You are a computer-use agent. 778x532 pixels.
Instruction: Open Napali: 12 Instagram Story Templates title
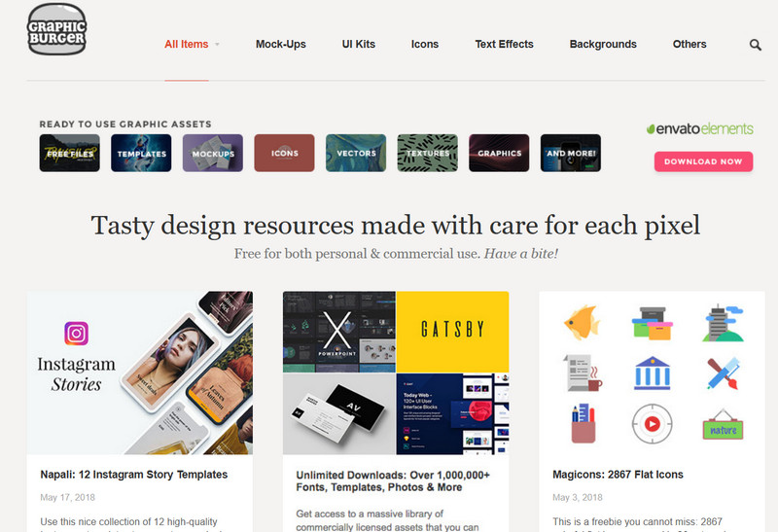pos(134,475)
